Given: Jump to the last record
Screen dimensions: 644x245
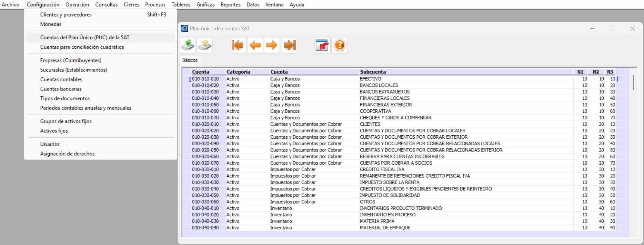Looking at the screenshot, I should click(289, 45).
